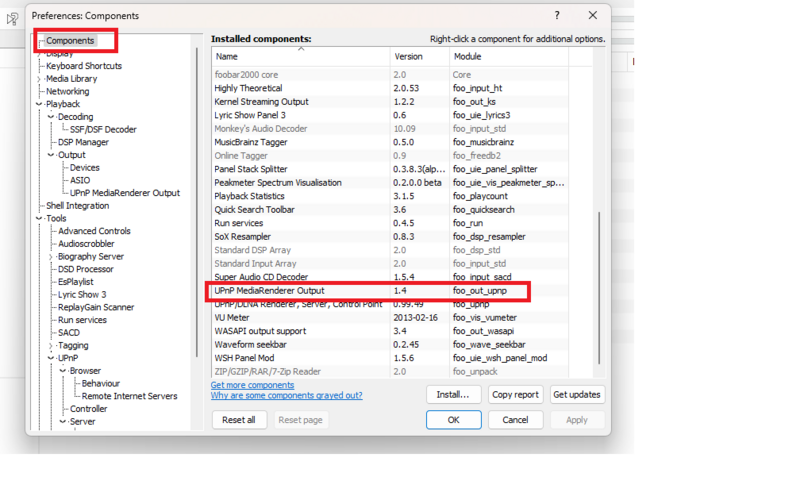Collapse the Playback tree node
The image size is (800, 500).
[x=39, y=104]
